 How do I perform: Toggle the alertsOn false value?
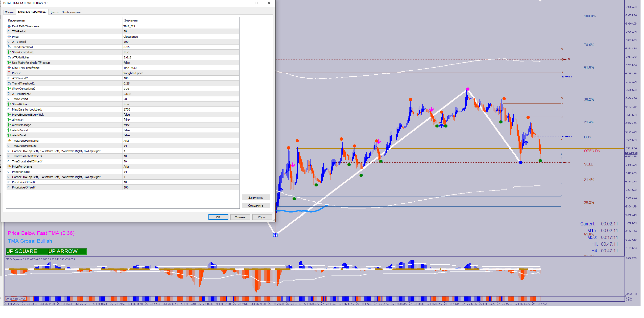click(127, 120)
